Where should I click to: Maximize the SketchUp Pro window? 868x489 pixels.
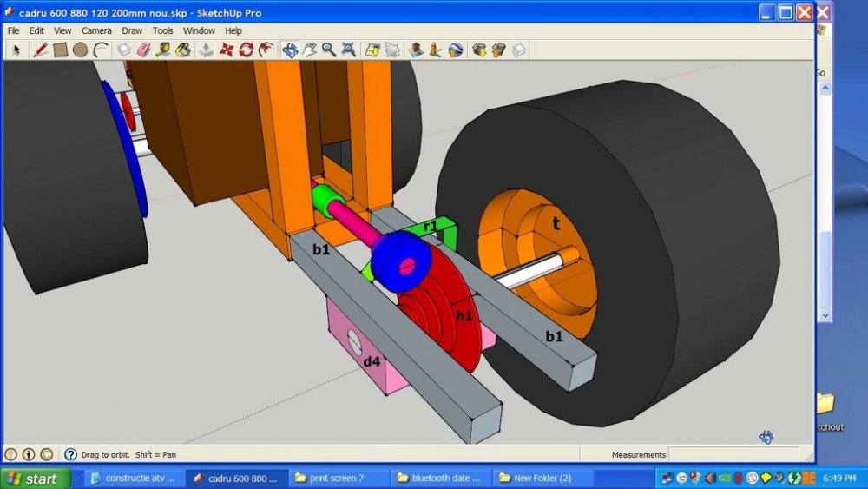pyautogui.click(x=786, y=12)
